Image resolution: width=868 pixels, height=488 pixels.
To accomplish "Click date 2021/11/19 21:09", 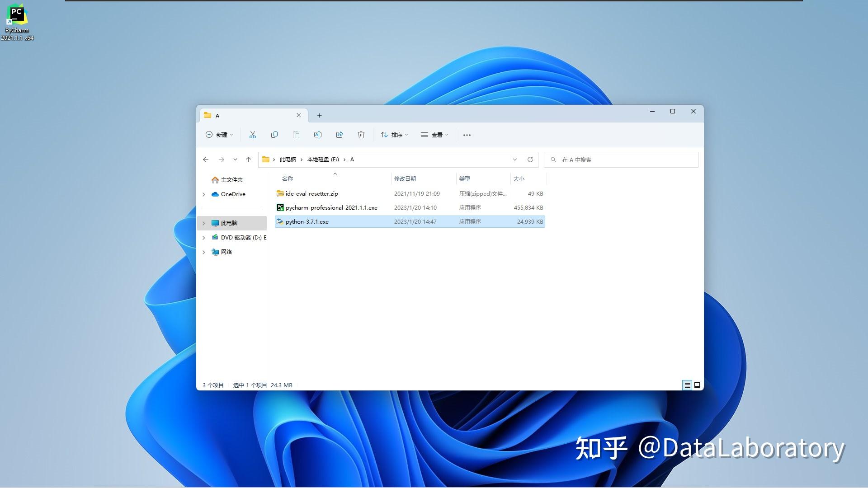I will click(417, 193).
